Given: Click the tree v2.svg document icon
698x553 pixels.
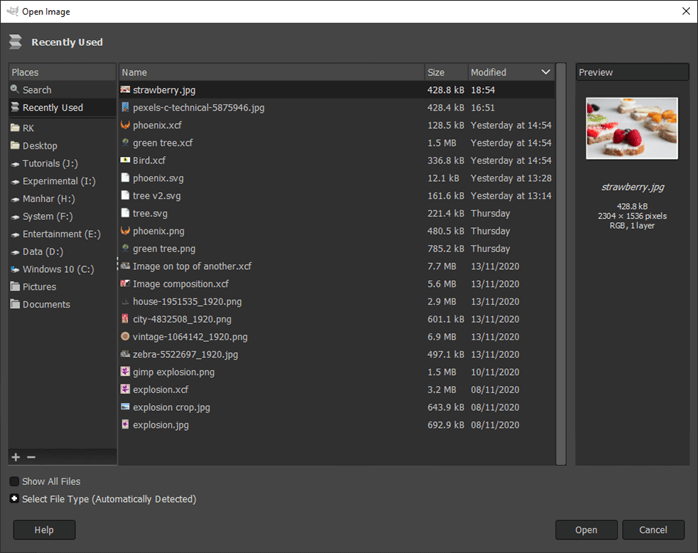Looking at the screenshot, I should (x=125, y=195).
